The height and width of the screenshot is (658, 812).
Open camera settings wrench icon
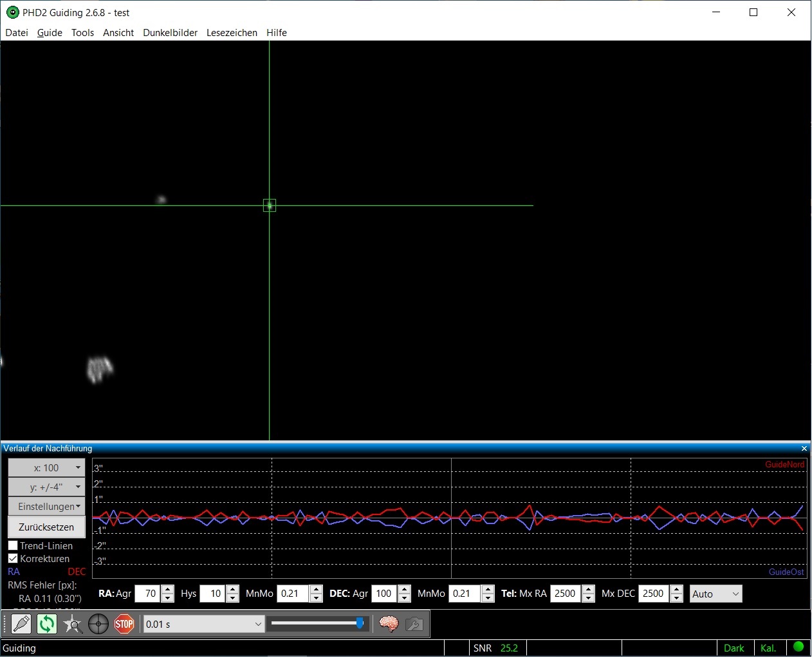(x=414, y=624)
